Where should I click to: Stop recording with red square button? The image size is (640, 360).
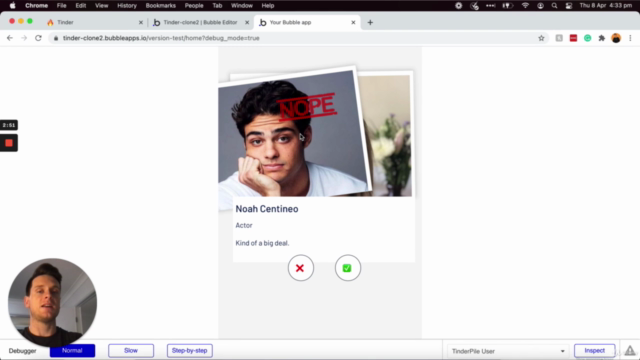point(9,143)
